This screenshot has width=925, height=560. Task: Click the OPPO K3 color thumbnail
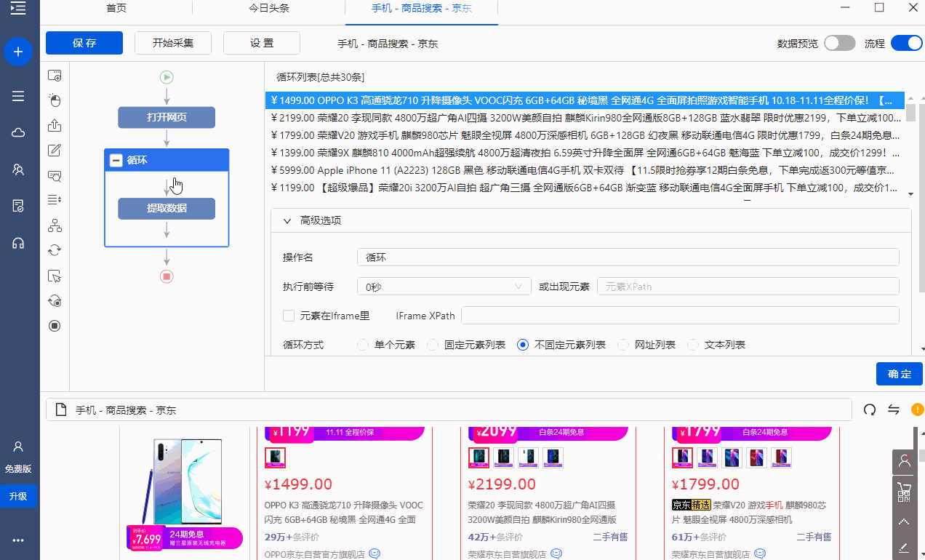pyautogui.click(x=276, y=457)
